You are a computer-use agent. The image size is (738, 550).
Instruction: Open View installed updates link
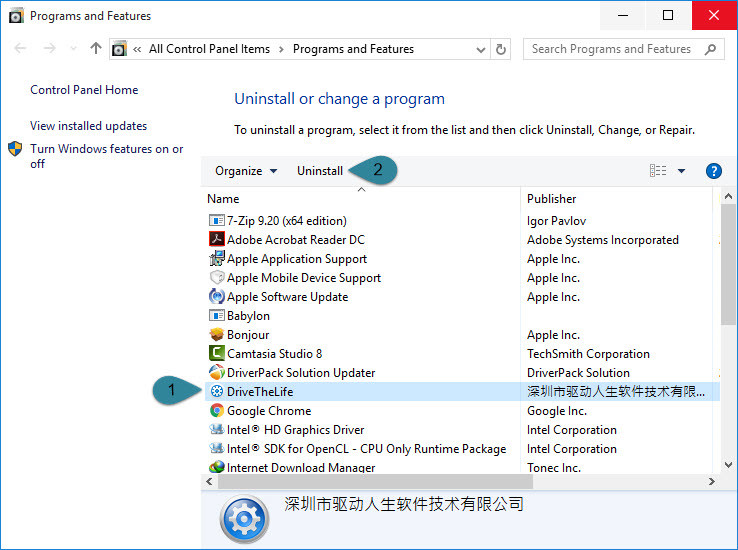click(x=88, y=126)
